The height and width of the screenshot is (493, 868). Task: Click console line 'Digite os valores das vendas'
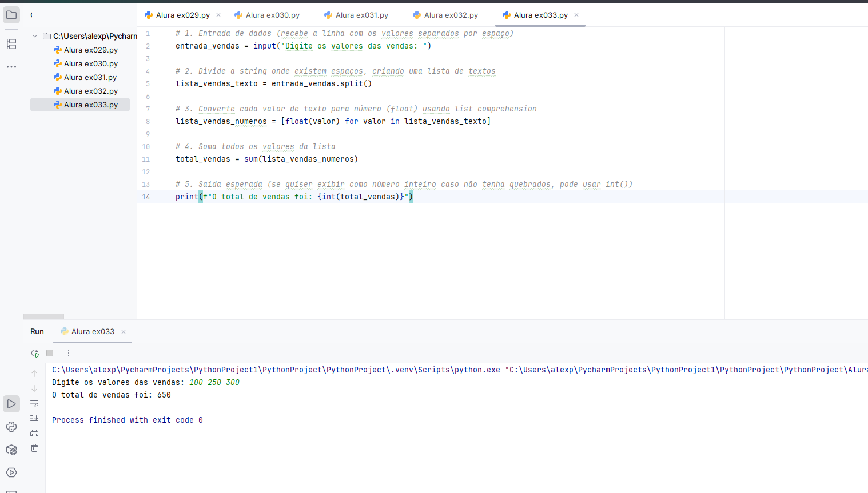click(x=146, y=382)
